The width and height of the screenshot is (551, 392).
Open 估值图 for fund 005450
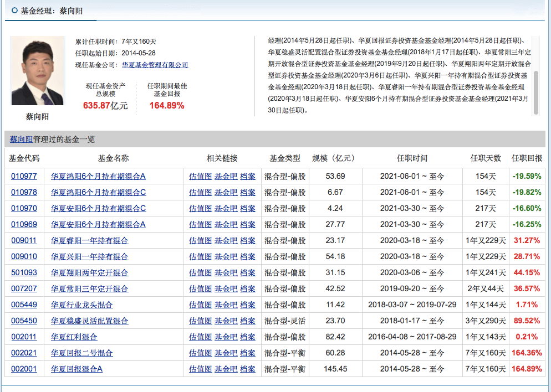200,321
